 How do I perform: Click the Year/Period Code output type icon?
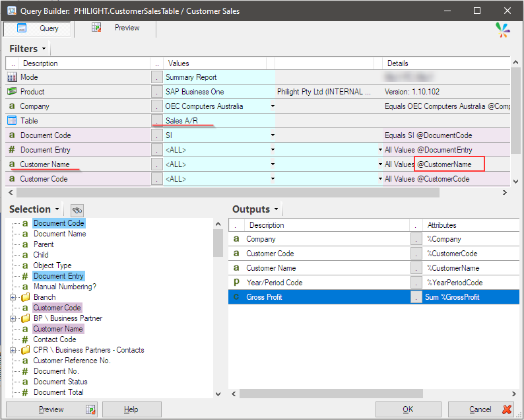coord(236,283)
